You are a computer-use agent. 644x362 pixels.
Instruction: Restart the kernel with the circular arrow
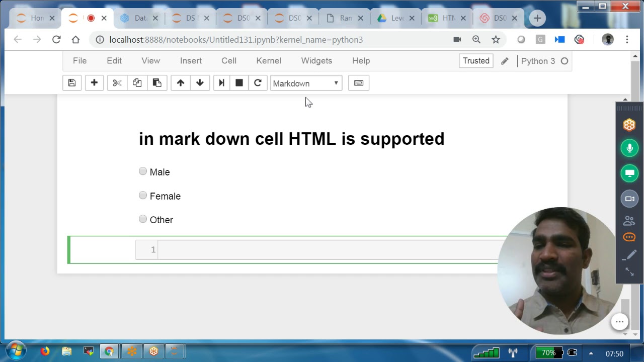[x=258, y=83]
